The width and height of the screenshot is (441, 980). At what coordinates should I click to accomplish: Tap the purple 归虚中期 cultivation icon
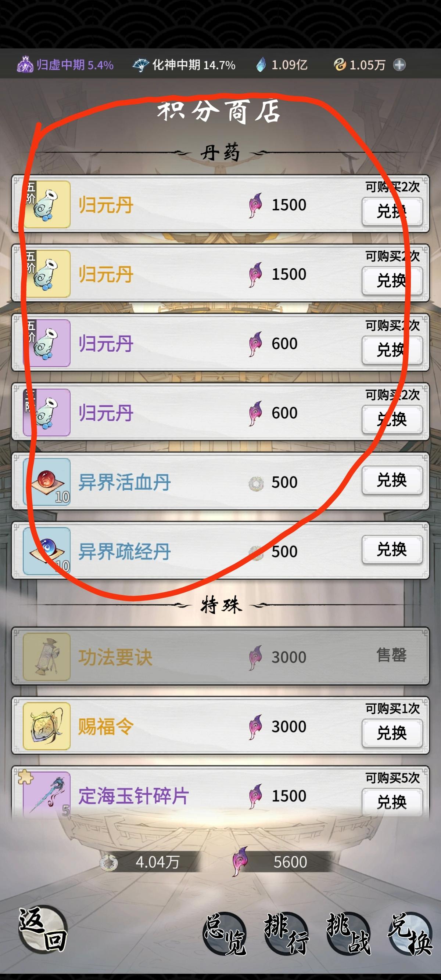click(25, 65)
